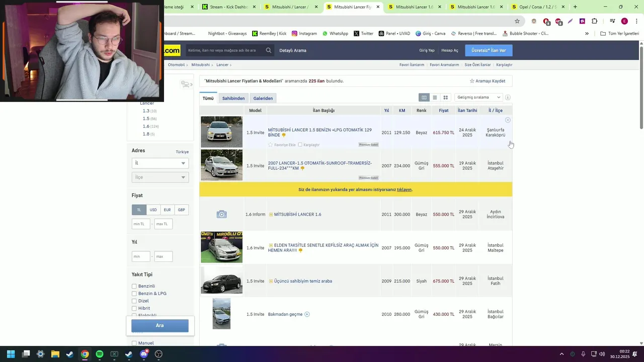Screen dimensions: 644x362
Task: Open Tüm Yer İşaretleri folder
Action: tap(619, 34)
